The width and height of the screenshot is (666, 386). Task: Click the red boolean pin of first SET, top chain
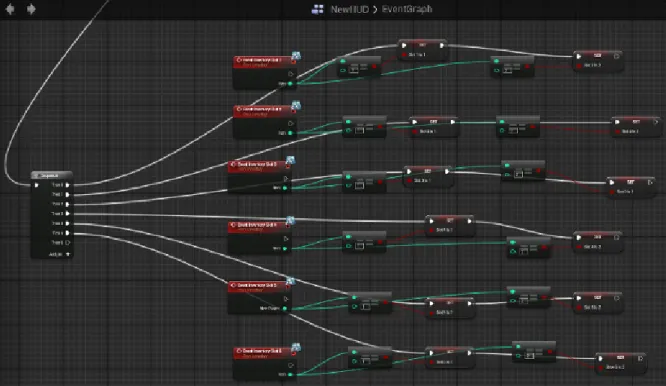pyautogui.click(x=404, y=55)
